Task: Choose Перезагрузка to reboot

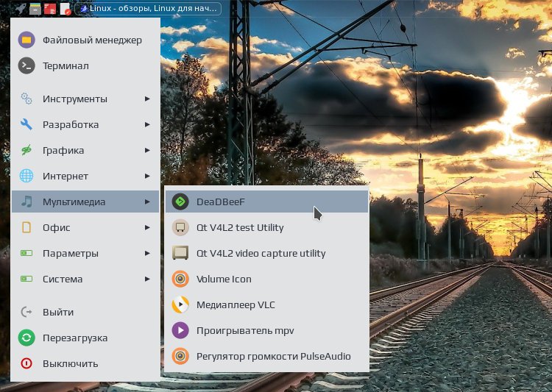Action: point(85,338)
